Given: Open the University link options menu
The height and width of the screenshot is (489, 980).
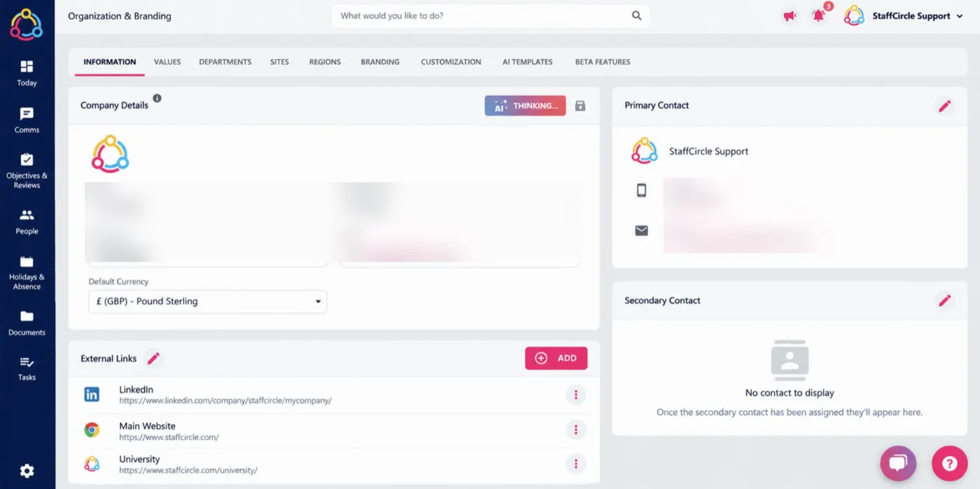Looking at the screenshot, I should [x=575, y=463].
